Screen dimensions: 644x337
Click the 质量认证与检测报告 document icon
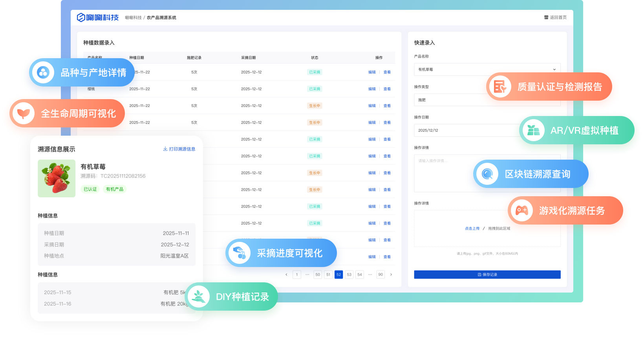[500, 87]
